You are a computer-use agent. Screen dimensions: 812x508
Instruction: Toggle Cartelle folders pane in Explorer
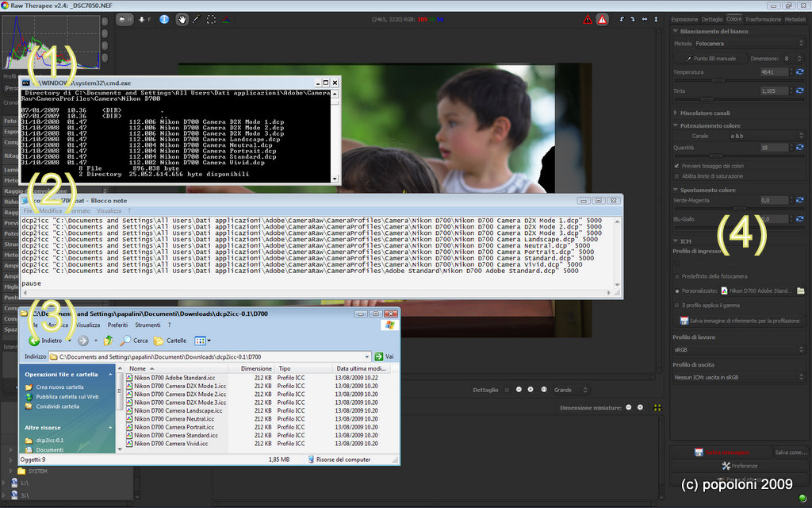pos(170,341)
